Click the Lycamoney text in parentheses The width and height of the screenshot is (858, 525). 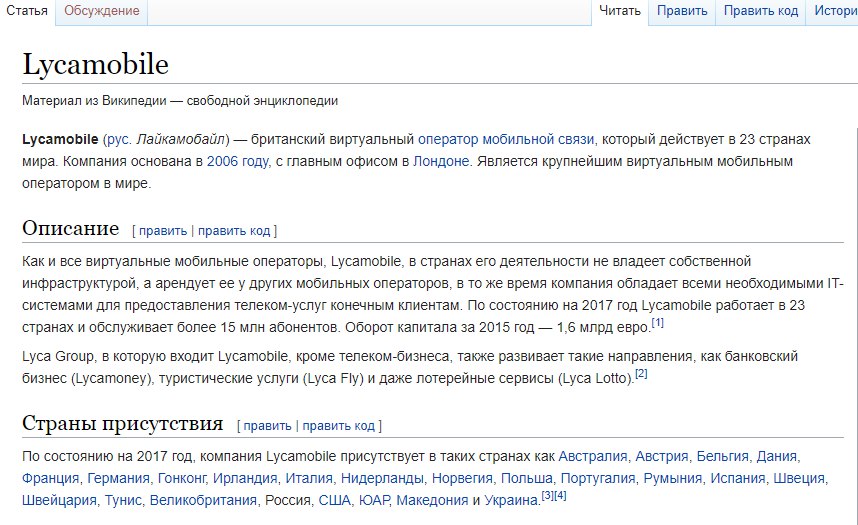[112, 378]
